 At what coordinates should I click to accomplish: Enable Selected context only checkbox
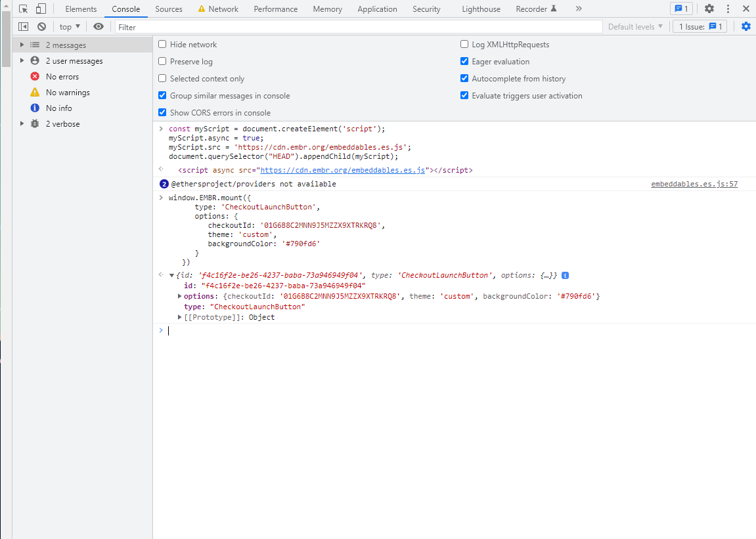pyautogui.click(x=162, y=78)
